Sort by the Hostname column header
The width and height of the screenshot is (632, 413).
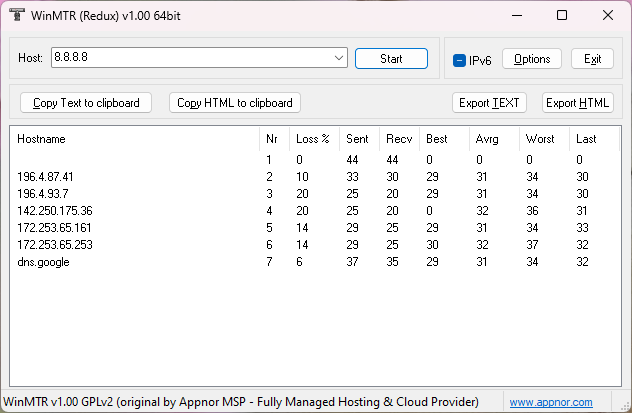tap(135, 139)
